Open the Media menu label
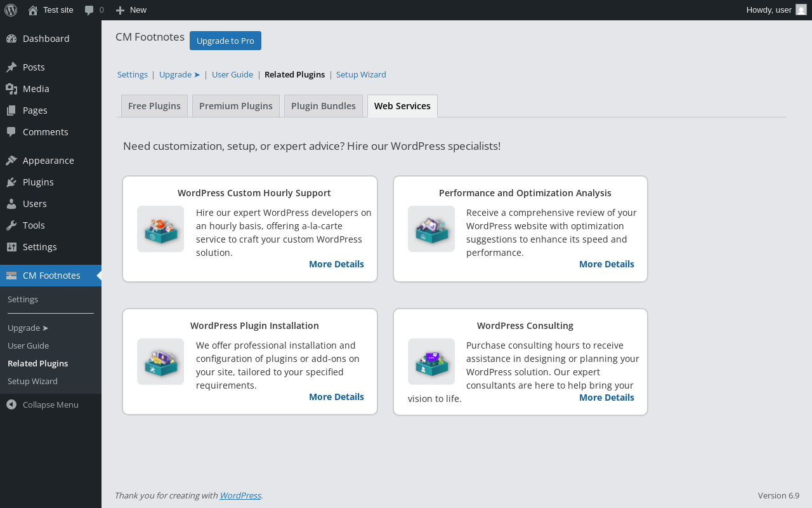The width and height of the screenshot is (812, 508). pyautogui.click(x=36, y=89)
